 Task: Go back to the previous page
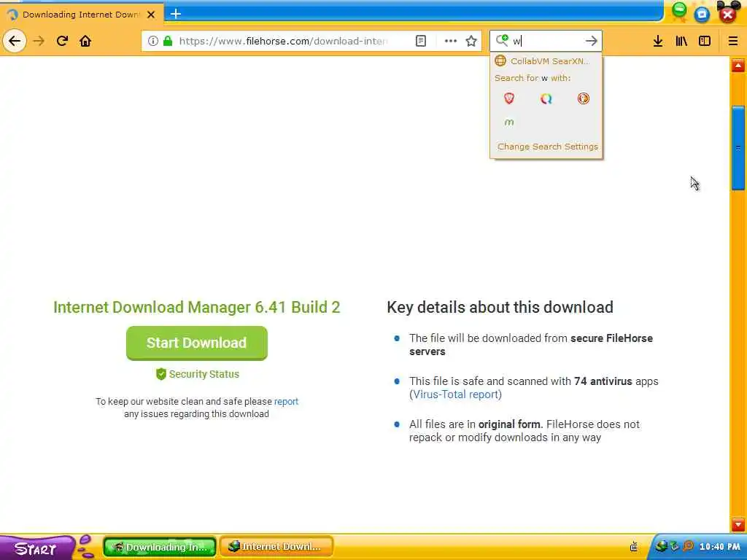(x=15, y=41)
